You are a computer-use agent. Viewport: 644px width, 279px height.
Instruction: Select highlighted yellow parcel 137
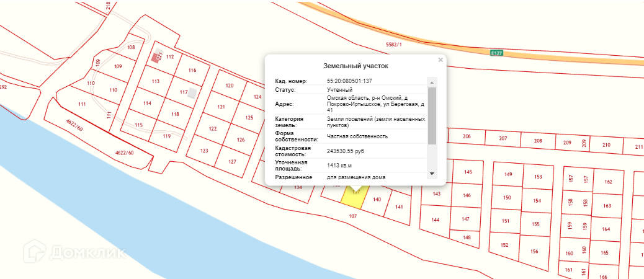(354, 198)
